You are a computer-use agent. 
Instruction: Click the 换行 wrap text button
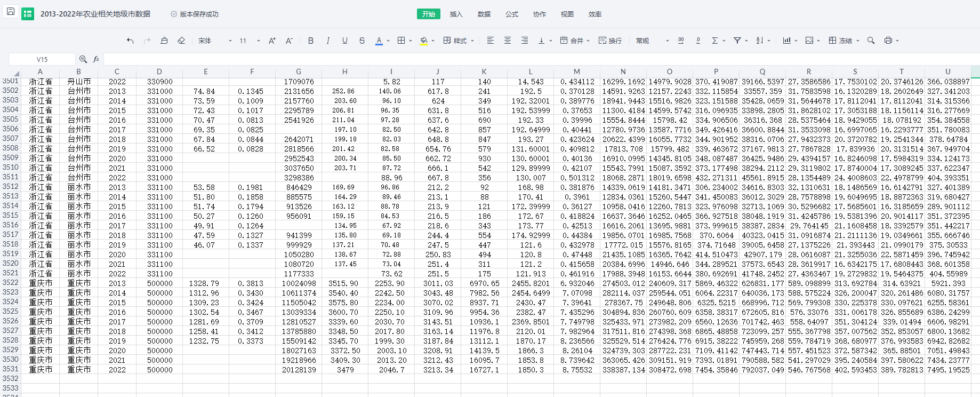tap(610, 41)
